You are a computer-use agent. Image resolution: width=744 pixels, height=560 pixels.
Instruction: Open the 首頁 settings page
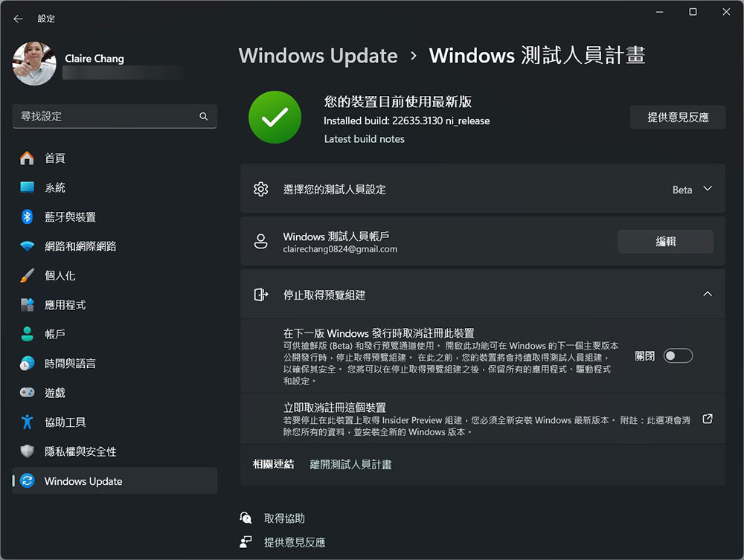[115, 158]
